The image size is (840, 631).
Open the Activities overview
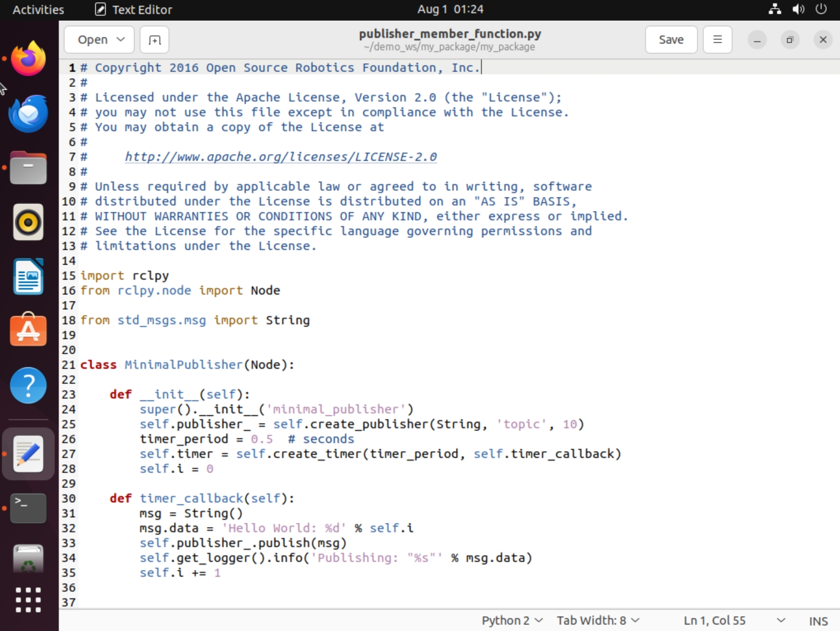pyautogui.click(x=37, y=9)
